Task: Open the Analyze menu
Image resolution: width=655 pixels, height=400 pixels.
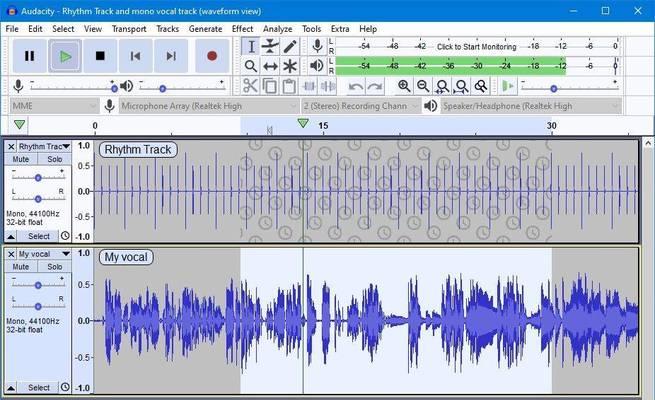Action: point(278,29)
